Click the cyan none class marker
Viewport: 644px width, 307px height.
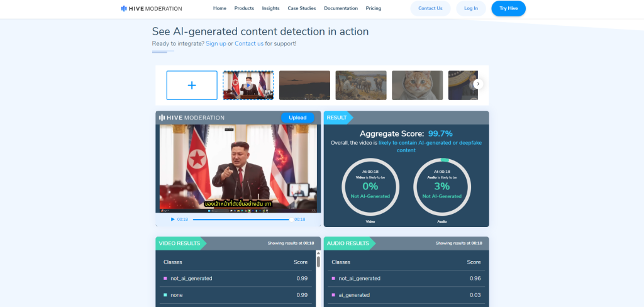click(165, 295)
